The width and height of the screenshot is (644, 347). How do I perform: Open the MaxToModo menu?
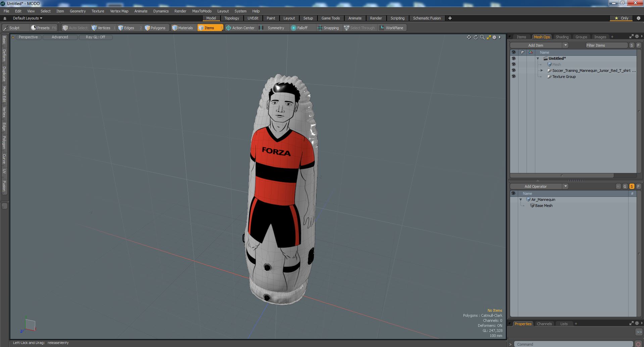(x=202, y=11)
